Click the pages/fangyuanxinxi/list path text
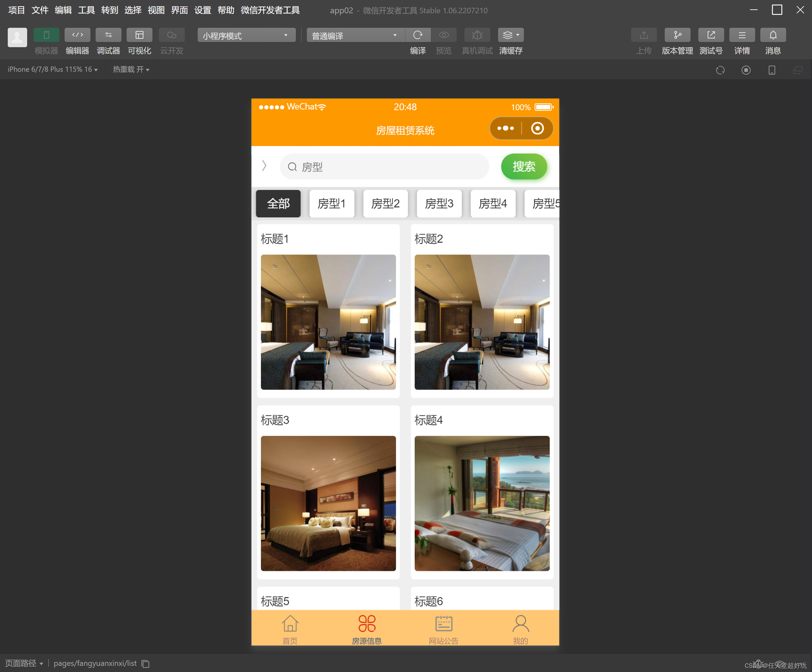The height and width of the screenshot is (672, 812). click(95, 664)
